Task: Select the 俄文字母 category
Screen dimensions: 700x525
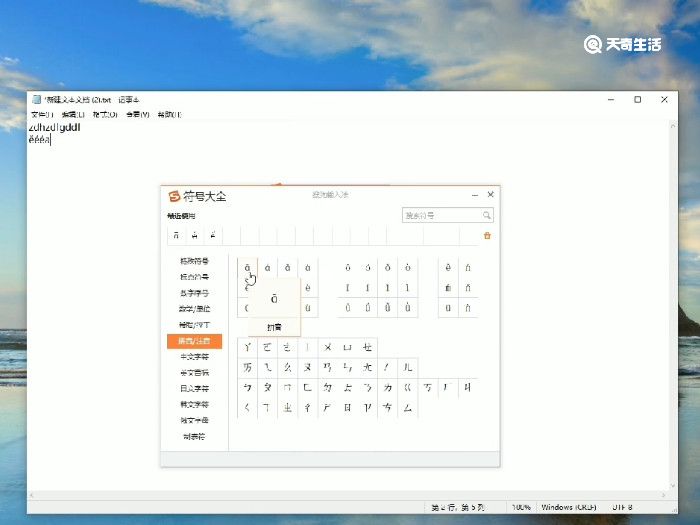Action: tap(194, 420)
